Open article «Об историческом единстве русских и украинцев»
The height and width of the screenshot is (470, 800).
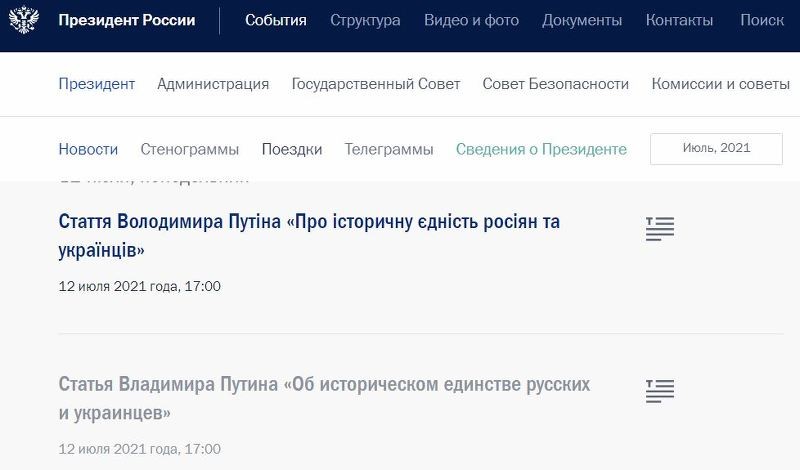coord(324,398)
